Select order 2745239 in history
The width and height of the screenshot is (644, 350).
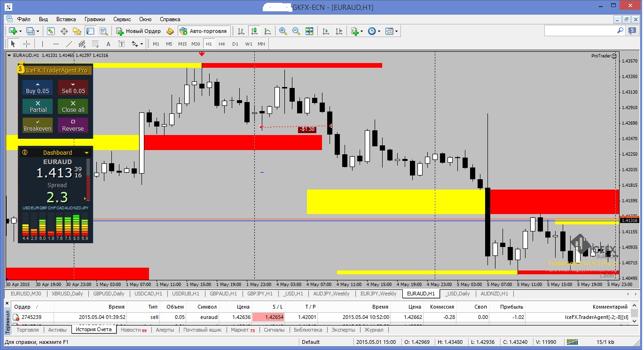pyautogui.click(x=321, y=317)
